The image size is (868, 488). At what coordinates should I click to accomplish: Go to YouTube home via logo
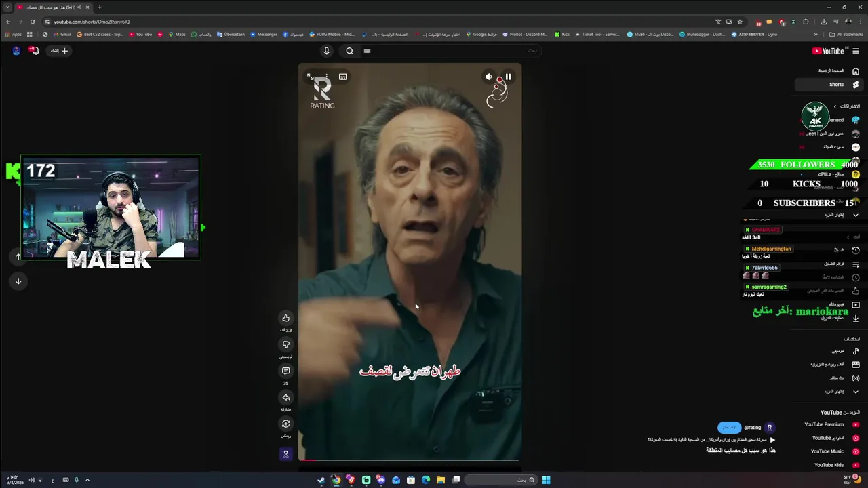point(827,51)
